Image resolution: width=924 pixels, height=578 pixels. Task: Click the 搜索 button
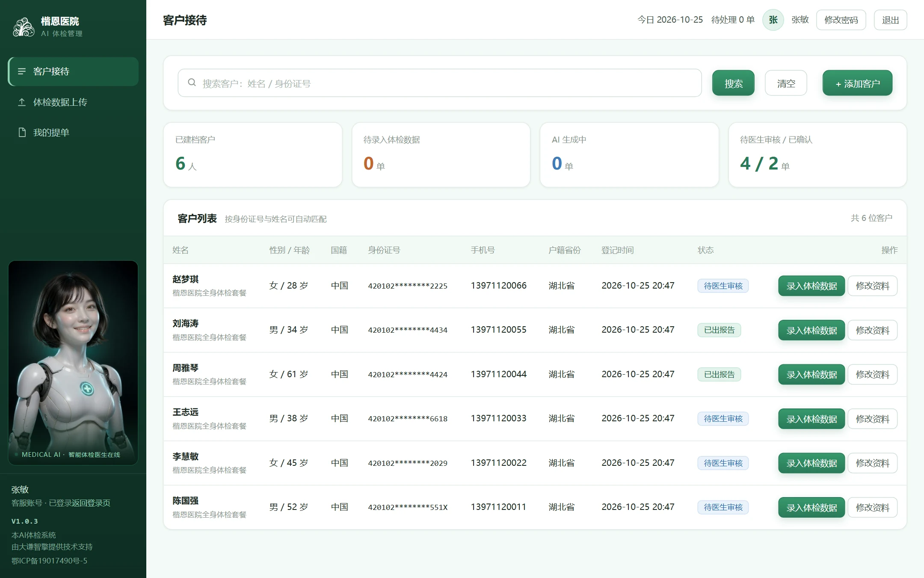click(x=733, y=83)
